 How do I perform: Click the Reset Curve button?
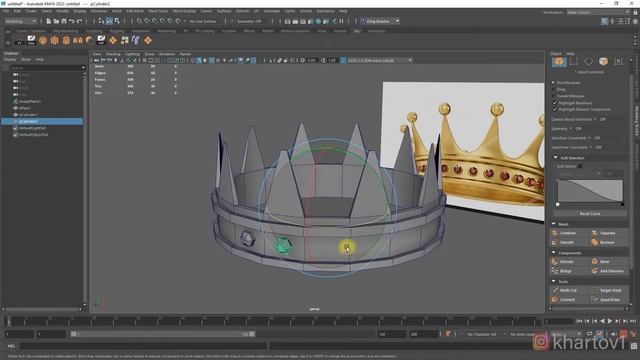click(590, 213)
